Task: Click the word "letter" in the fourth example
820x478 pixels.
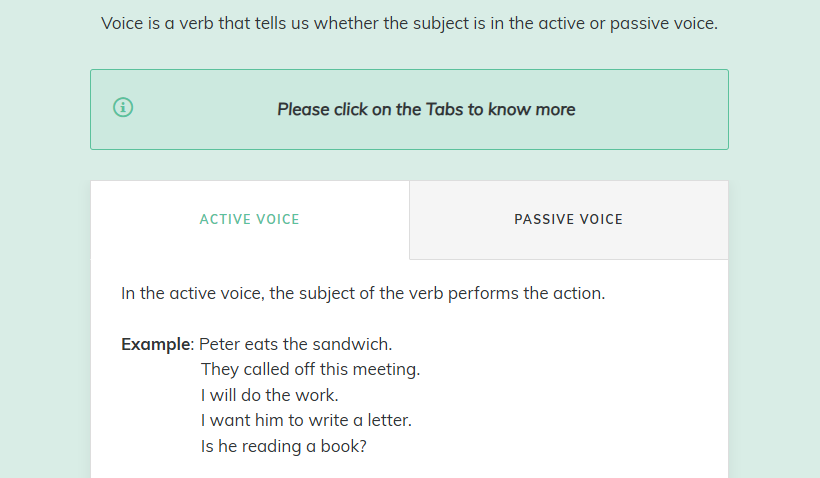Action: [388, 421]
